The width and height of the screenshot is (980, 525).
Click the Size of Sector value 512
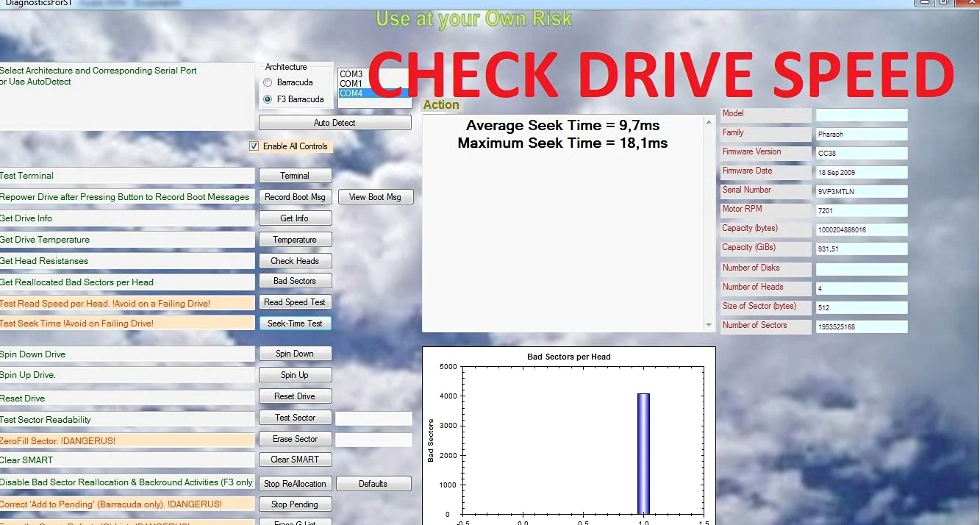pos(862,308)
